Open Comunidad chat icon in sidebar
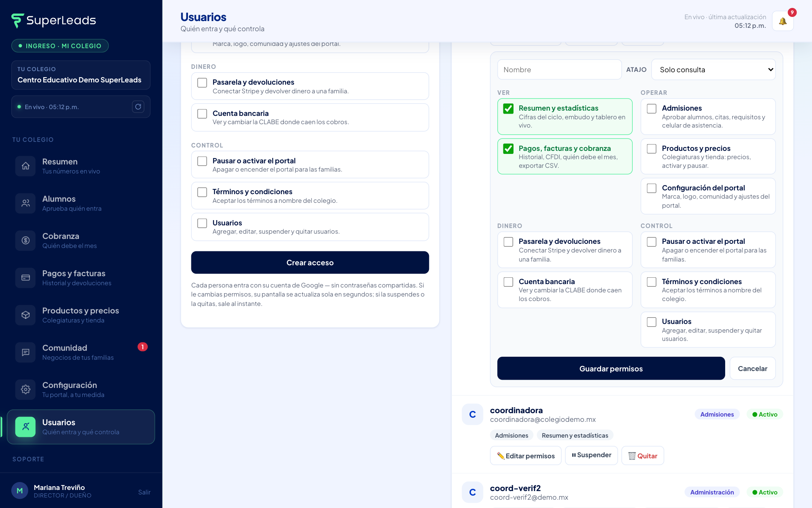 point(26,352)
